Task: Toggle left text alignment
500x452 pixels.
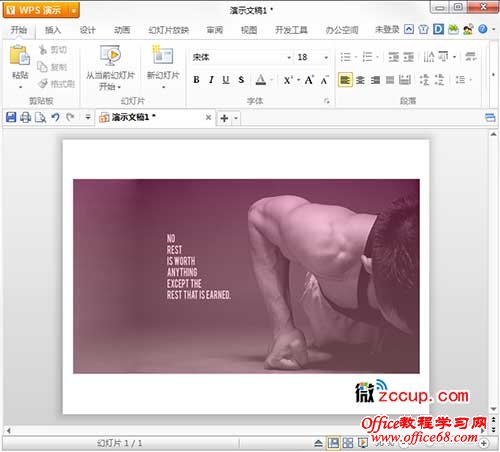Action: tap(345, 80)
